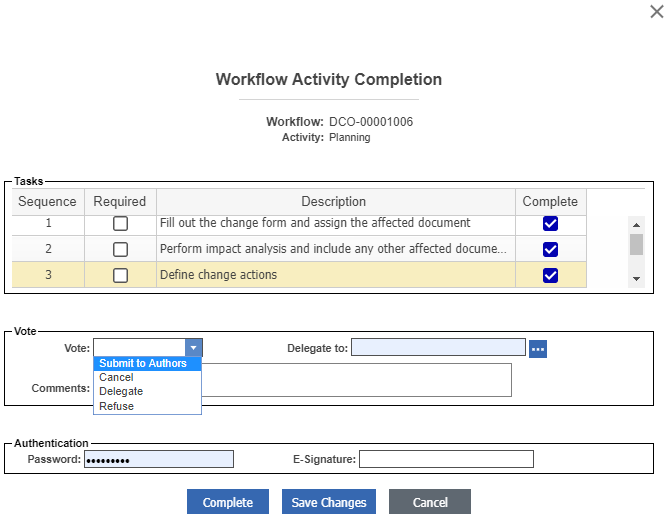
Task: Uncheck Complete for Fill out the change form task
Action: [550, 223]
